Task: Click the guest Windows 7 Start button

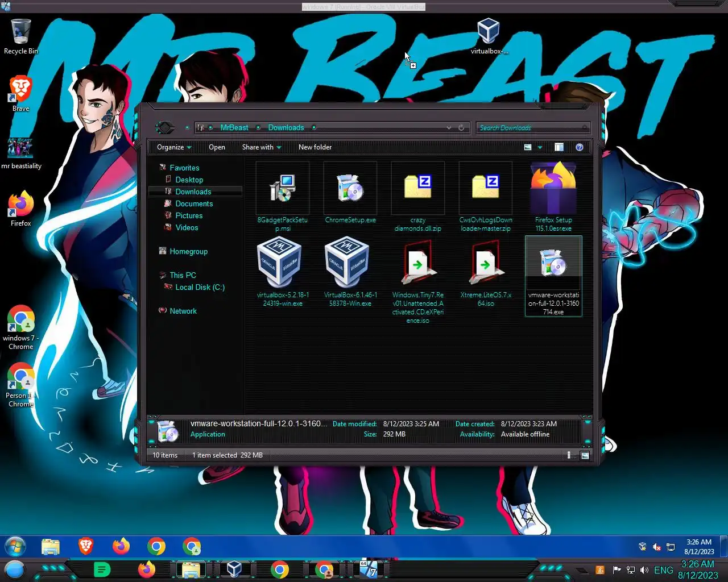Action: point(15,547)
